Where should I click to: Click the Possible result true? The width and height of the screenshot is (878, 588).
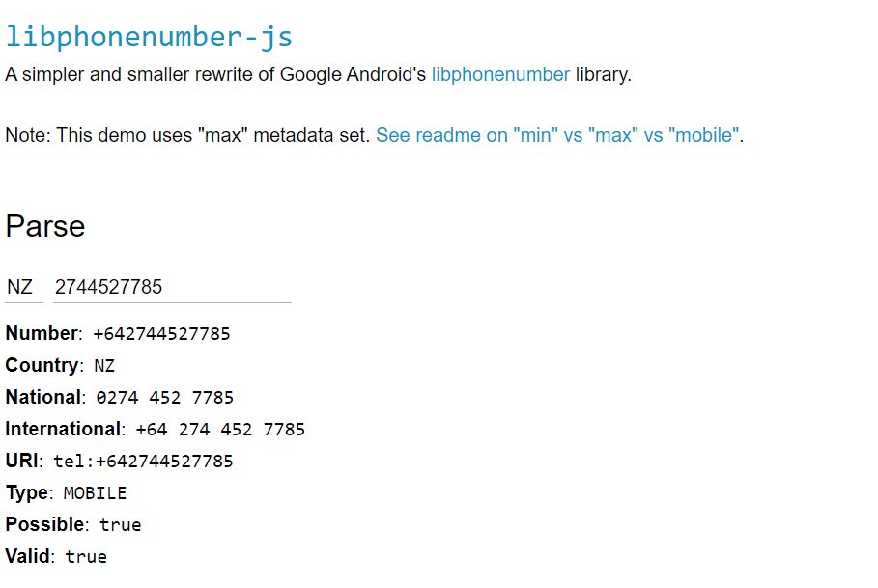point(121,524)
